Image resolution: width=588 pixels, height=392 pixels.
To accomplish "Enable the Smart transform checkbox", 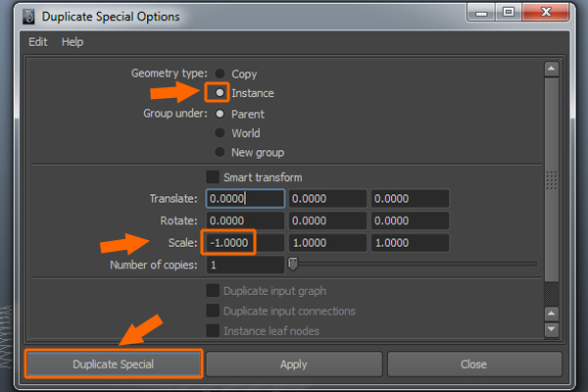I will click(213, 176).
